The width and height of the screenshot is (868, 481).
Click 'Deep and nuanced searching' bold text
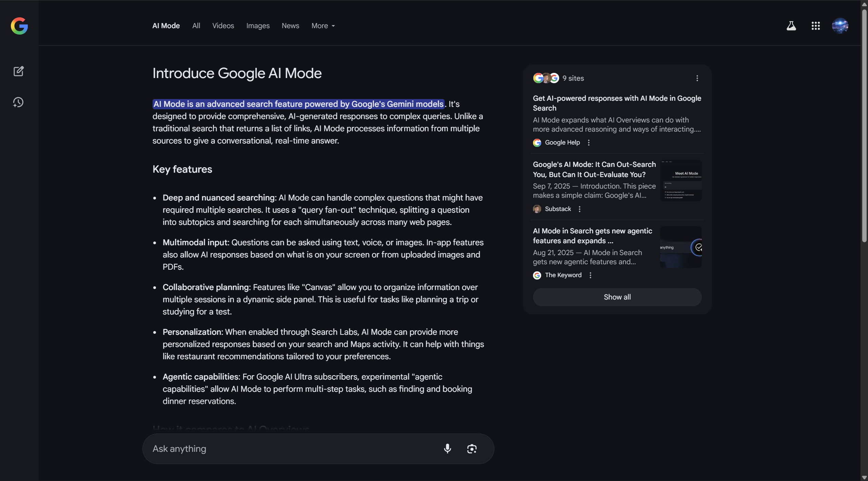pyautogui.click(x=220, y=198)
